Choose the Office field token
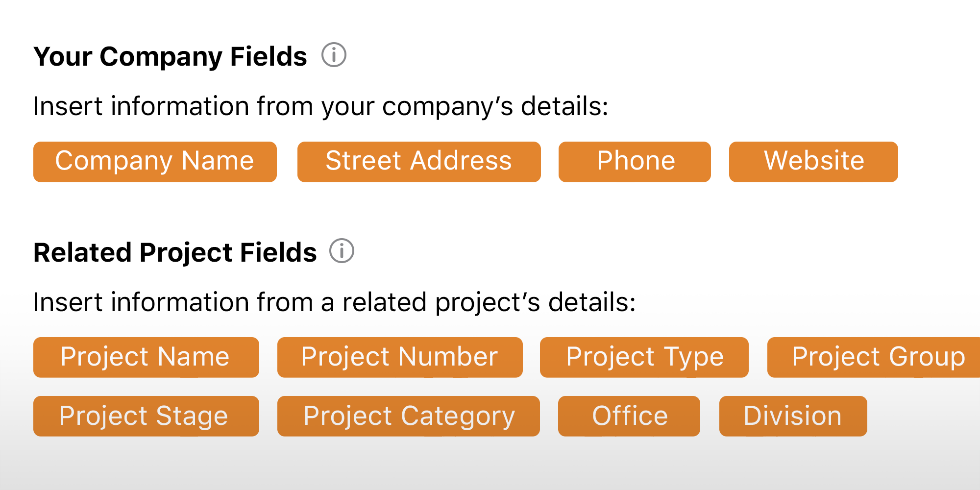This screenshot has width=980, height=490. (x=629, y=416)
